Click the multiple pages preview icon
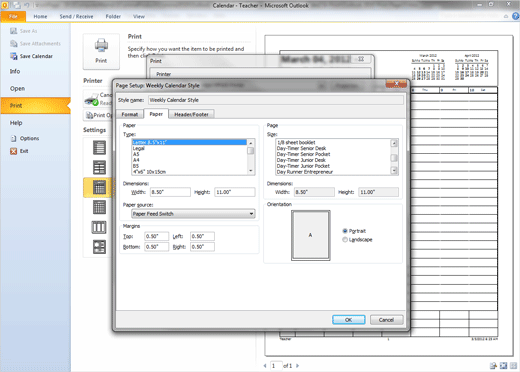Viewport: 520px width, 372px height. tap(514, 366)
